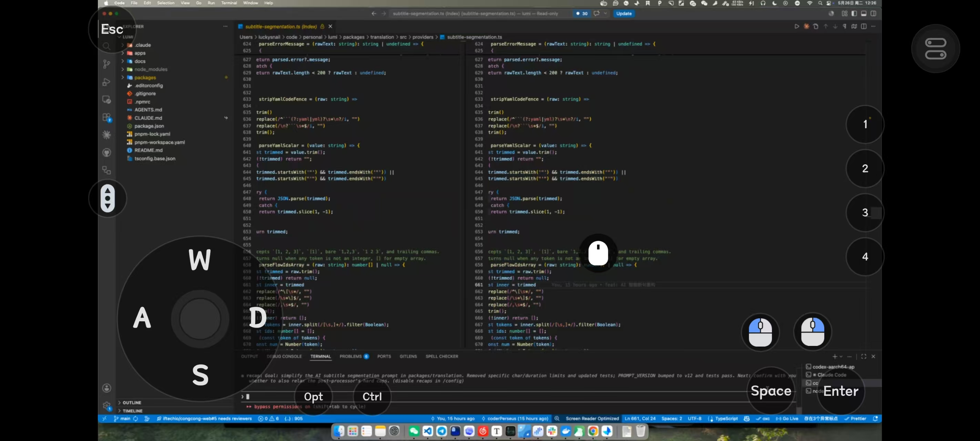Tap the Ctrl overlay key
980x441 pixels.
372,397
